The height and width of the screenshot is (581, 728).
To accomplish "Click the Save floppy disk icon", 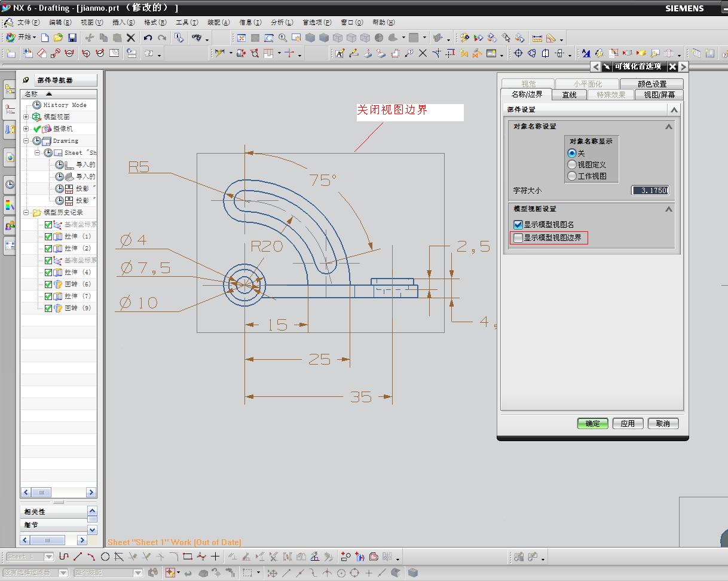I will coord(72,38).
